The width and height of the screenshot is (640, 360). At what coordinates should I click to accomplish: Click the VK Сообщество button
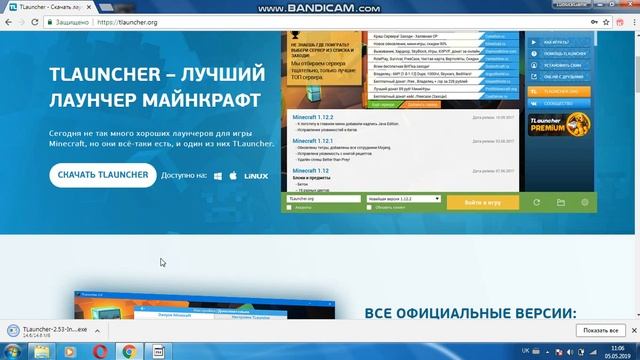tap(559, 104)
